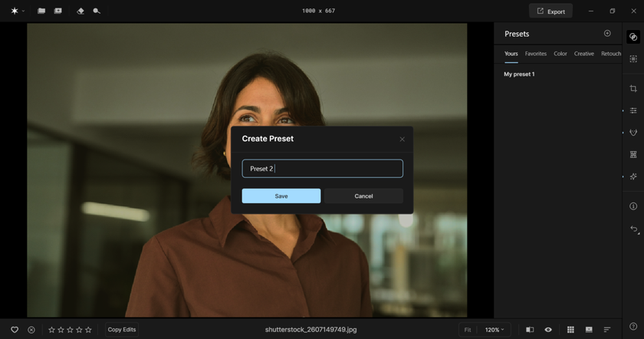Image resolution: width=644 pixels, height=339 pixels.
Task: Switch to the Favorites presets tab
Action: [x=535, y=54]
